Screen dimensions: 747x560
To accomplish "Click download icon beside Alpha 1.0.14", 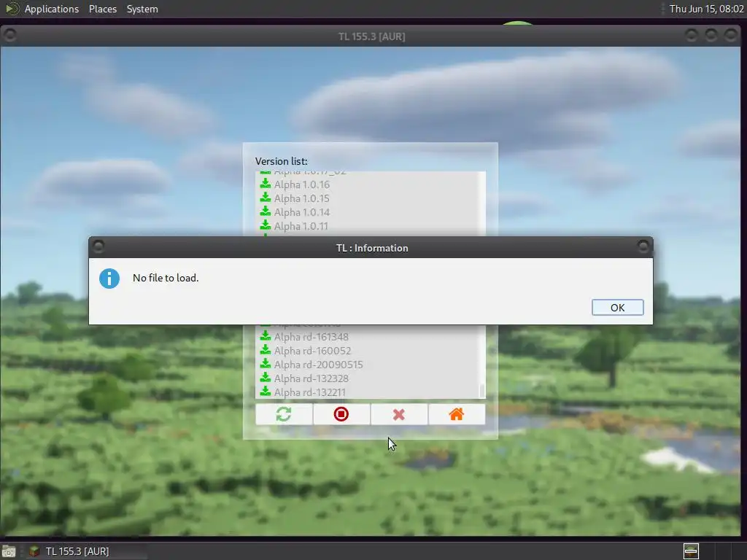I will (266, 211).
